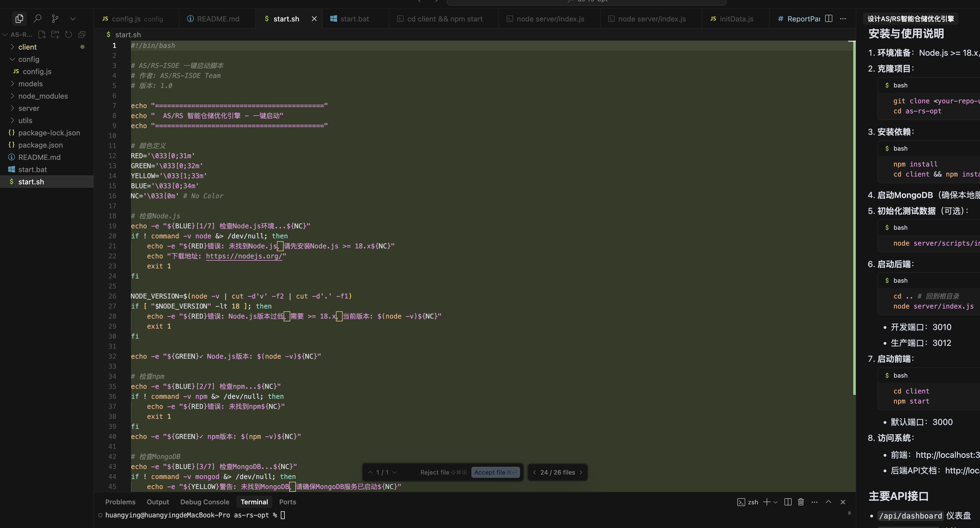Open the new terminal launch profile dropdown
This screenshot has width=980, height=528.
click(775, 502)
